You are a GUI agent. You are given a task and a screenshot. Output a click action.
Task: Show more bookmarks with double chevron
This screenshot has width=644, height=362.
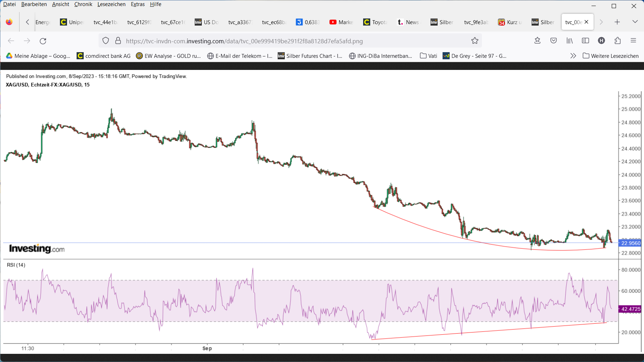pyautogui.click(x=573, y=56)
